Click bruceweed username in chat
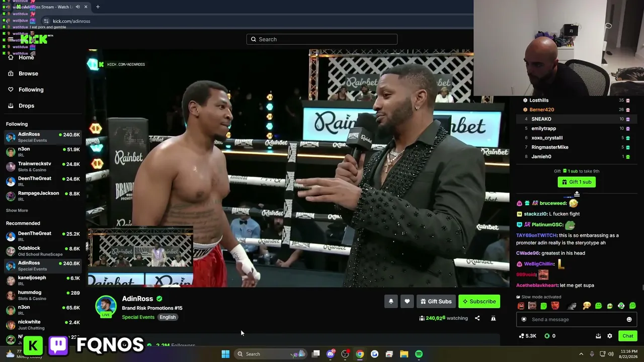 553,203
